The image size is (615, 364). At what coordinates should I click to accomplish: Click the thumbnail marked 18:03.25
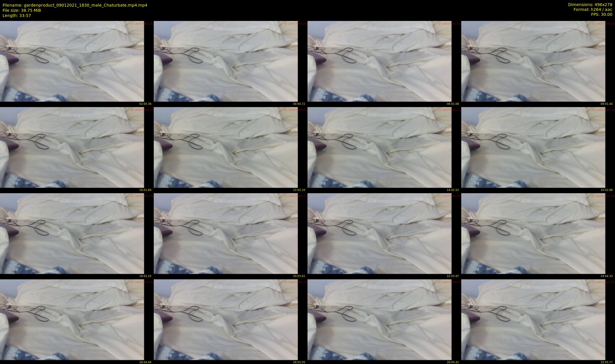pyautogui.click(x=72, y=233)
